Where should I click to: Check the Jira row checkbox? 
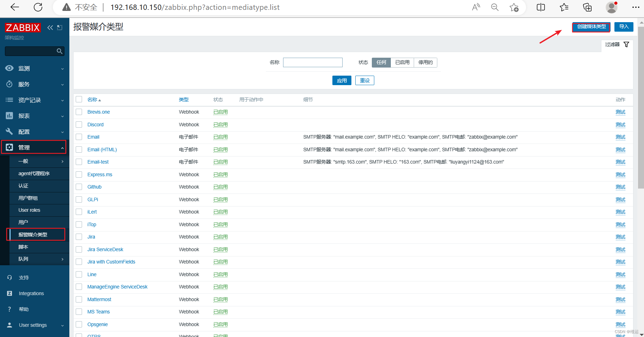tap(79, 237)
